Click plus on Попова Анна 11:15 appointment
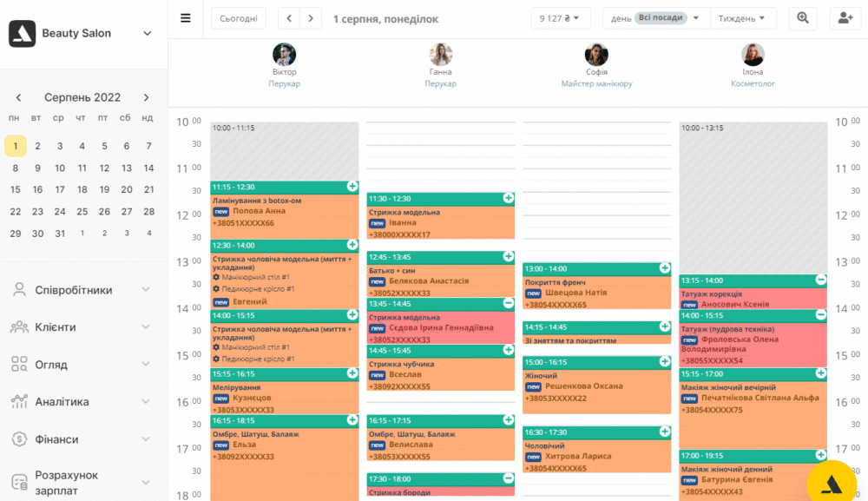Image resolution: width=868 pixels, height=501 pixels. [x=352, y=187]
